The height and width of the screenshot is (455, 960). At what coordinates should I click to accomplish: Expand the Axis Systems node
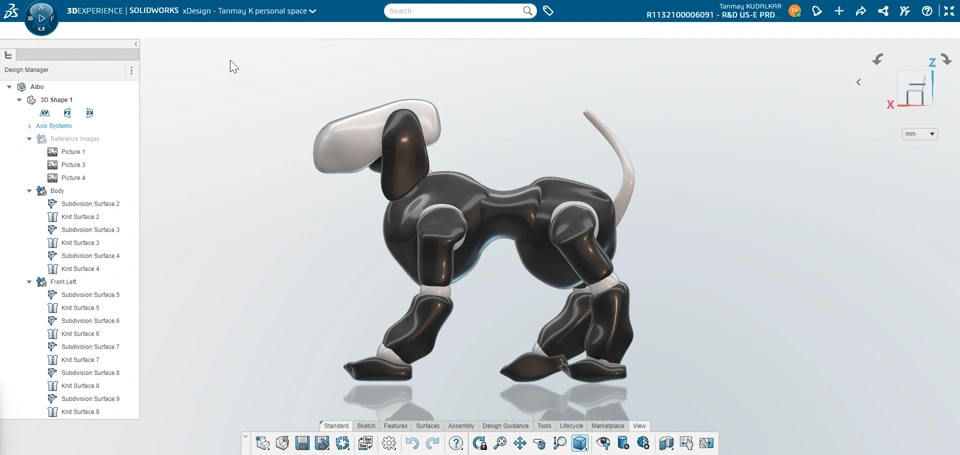point(29,126)
